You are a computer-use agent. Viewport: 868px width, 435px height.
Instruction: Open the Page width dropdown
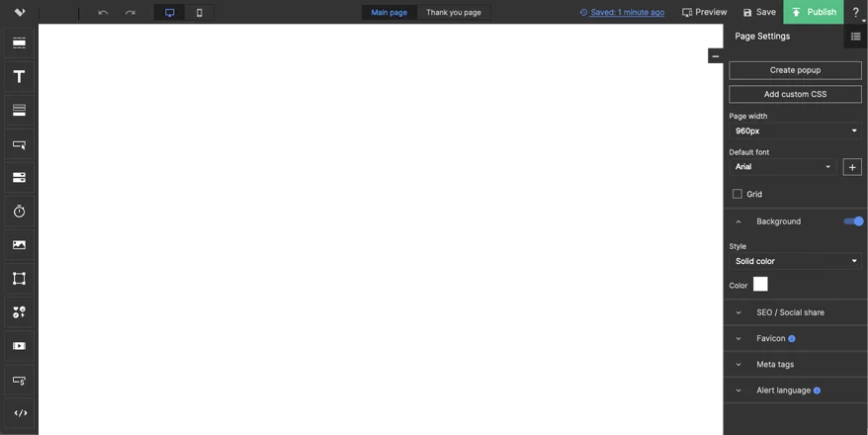[795, 130]
